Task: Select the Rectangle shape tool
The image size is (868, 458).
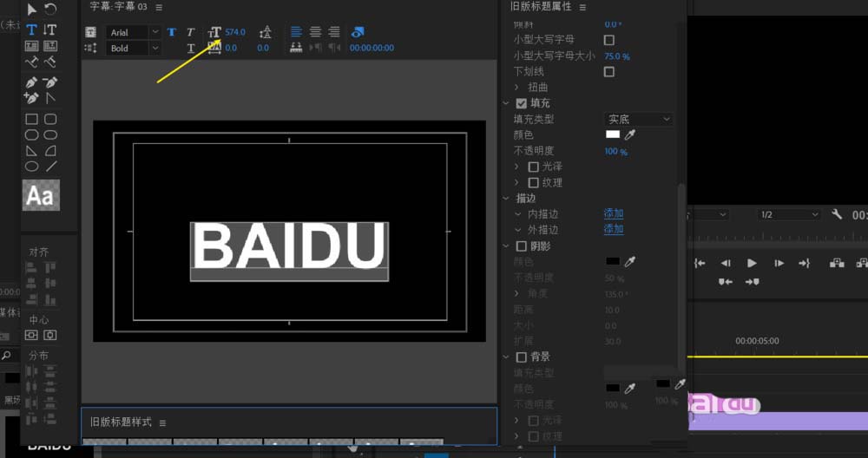Action: tap(31, 119)
